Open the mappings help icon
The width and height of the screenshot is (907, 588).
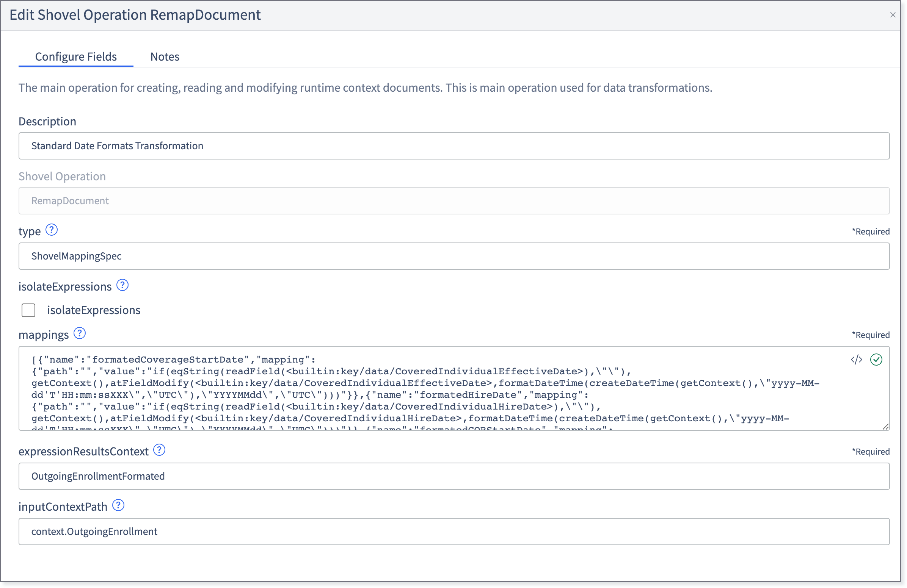click(79, 334)
